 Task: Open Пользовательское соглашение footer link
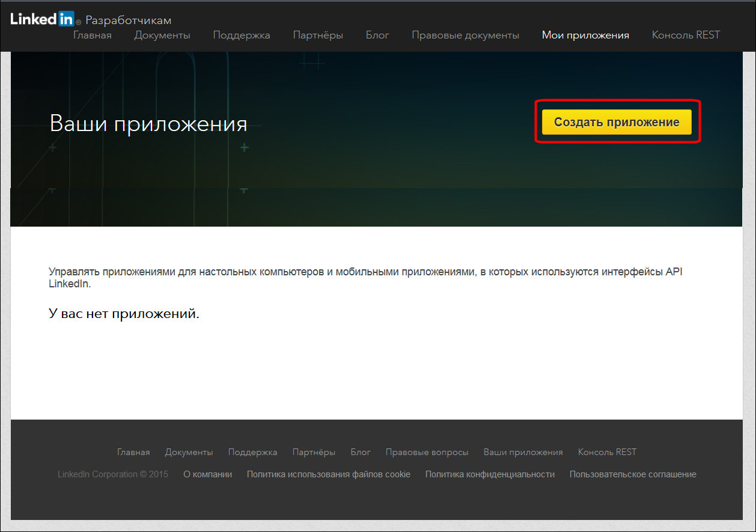point(633,474)
